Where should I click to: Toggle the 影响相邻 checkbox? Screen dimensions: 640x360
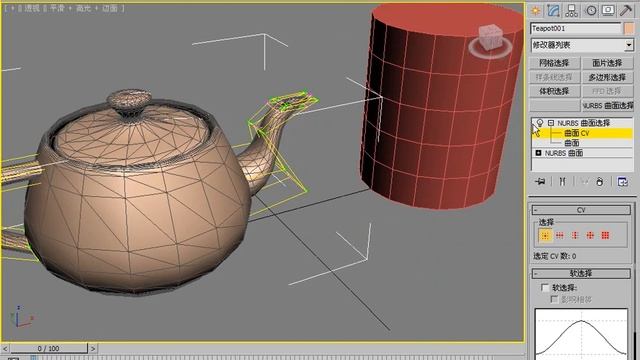coord(554,300)
